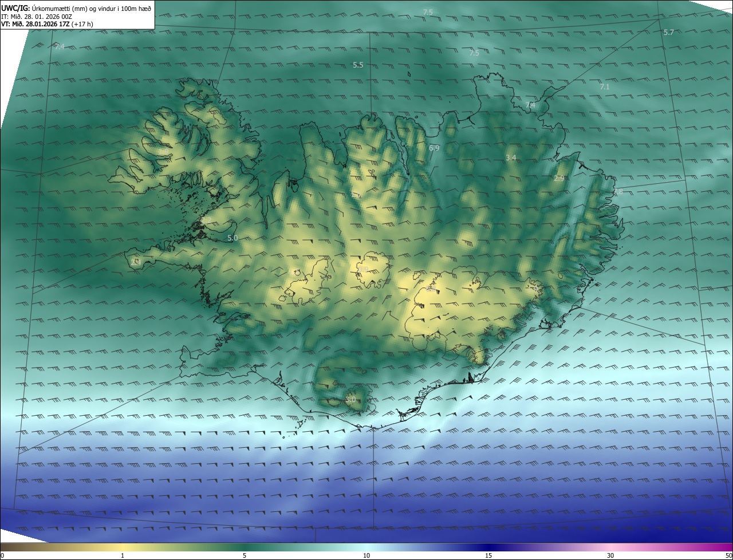Click the 5.5 value label north of Iceland
The height and width of the screenshot is (560, 733).
click(358, 65)
